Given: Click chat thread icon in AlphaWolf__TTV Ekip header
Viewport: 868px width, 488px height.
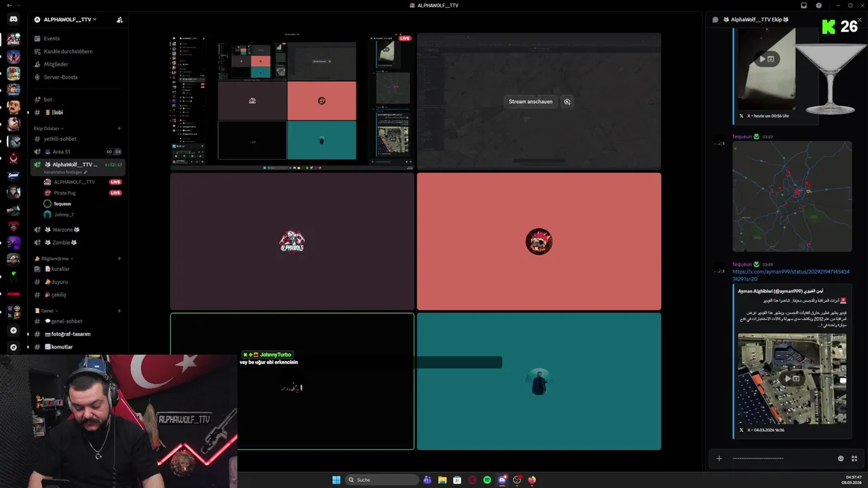Looking at the screenshot, I should (715, 20).
